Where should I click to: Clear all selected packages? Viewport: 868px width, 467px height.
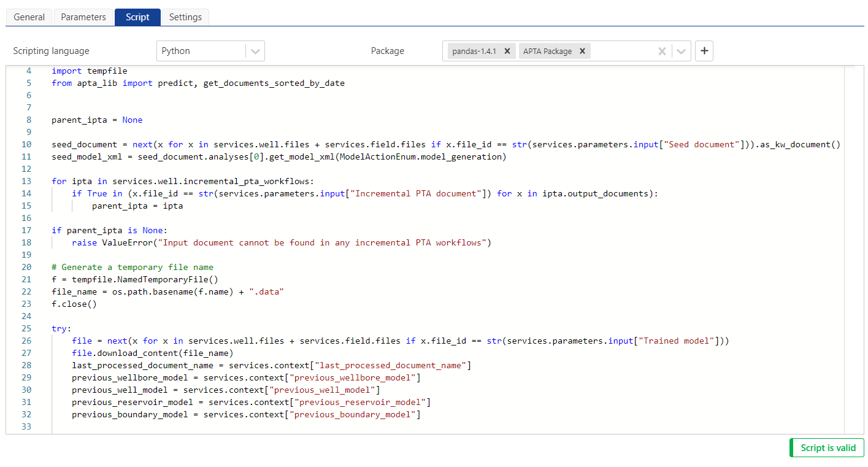662,52
